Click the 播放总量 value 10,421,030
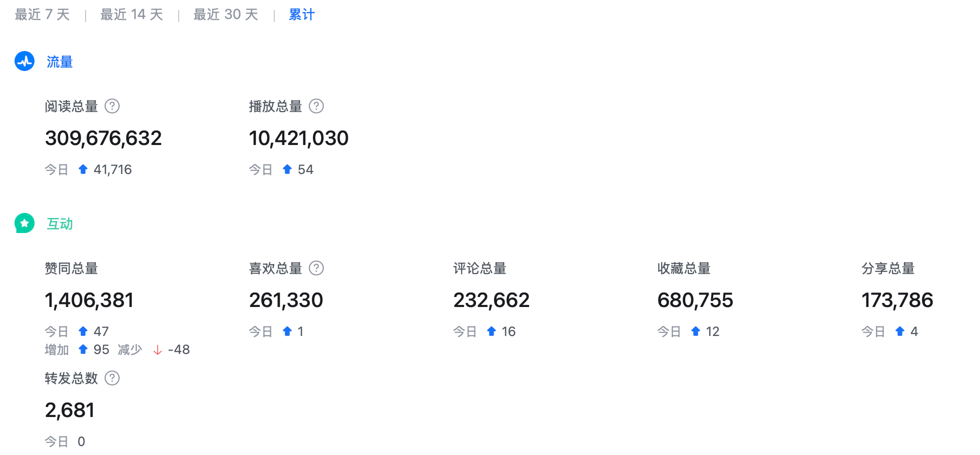 pyautogui.click(x=298, y=138)
